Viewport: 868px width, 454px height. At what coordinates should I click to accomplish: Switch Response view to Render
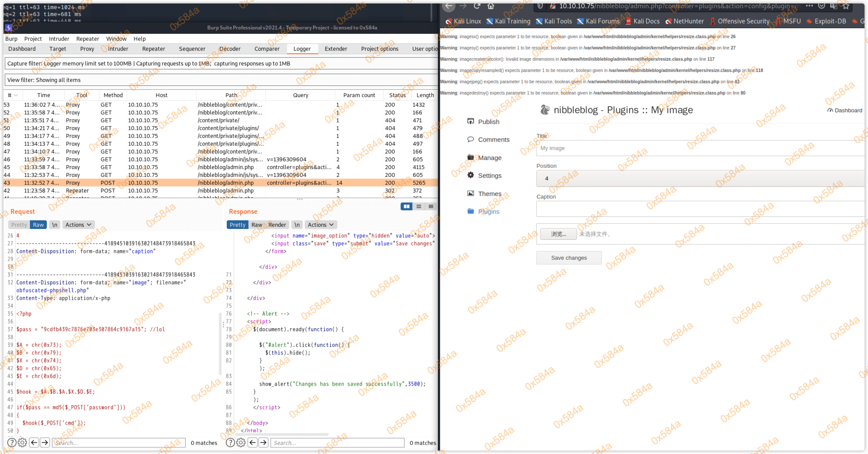tap(277, 224)
